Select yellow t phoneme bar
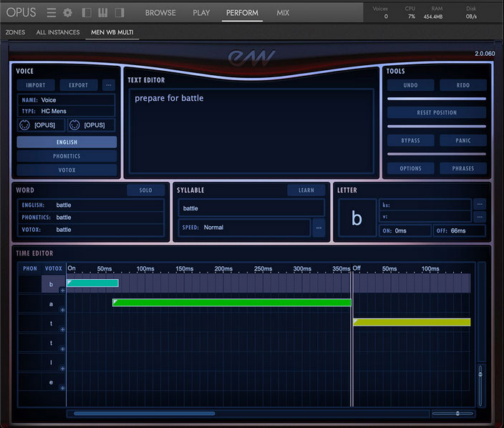Viewport: 504px width, 428px height. [x=412, y=322]
